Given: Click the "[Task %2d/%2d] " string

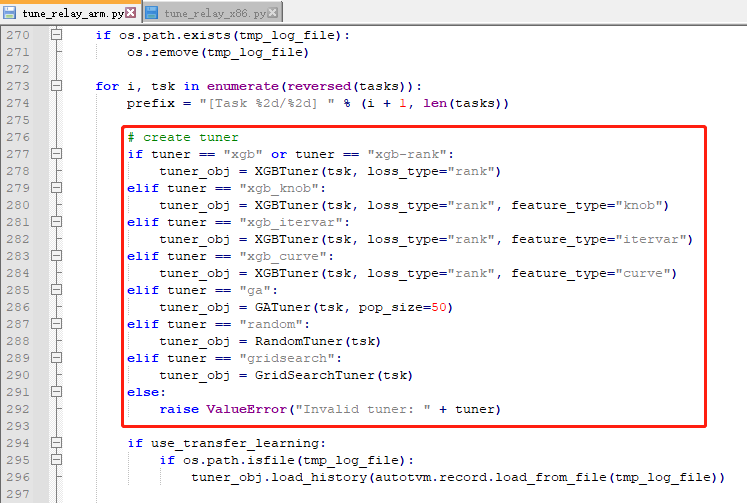Looking at the screenshot, I should click(267, 103).
